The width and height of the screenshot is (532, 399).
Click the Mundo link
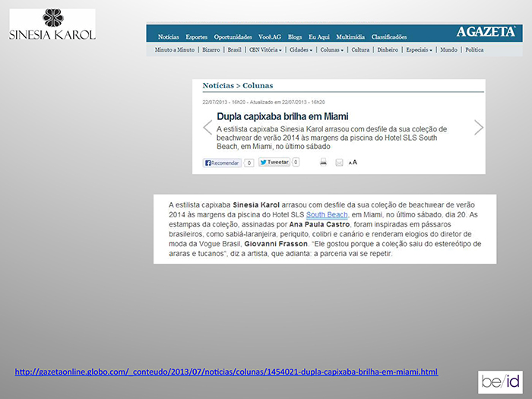click(448, 50)
